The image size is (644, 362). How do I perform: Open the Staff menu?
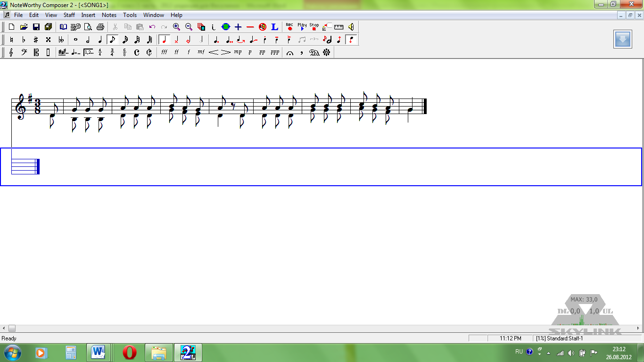(x=69, y=15)
